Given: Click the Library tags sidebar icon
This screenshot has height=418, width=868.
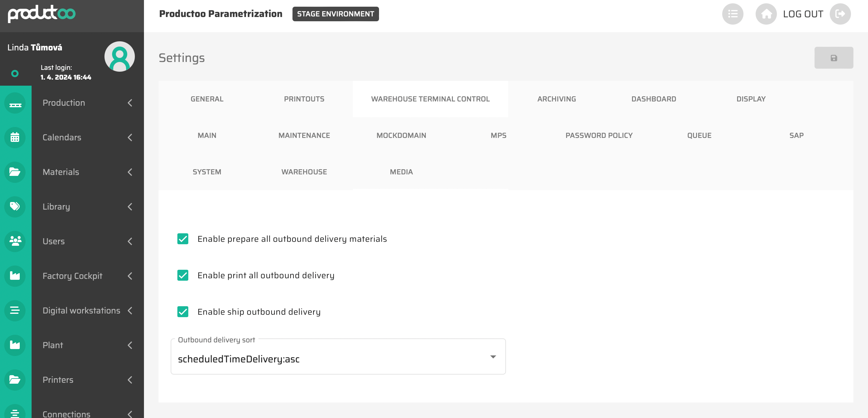Looking at the screenshot, I should (15, 206).
